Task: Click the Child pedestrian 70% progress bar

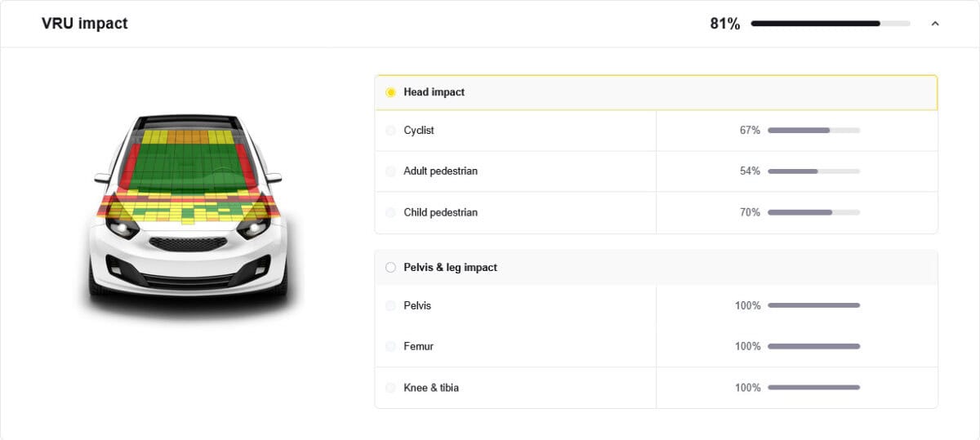Action: pyautogui.click(x=813, y=212)
